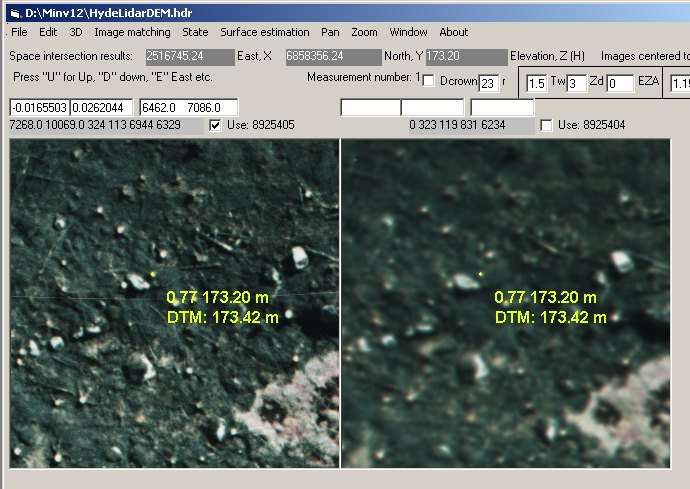Open the Pan menu

pos(330,32)
